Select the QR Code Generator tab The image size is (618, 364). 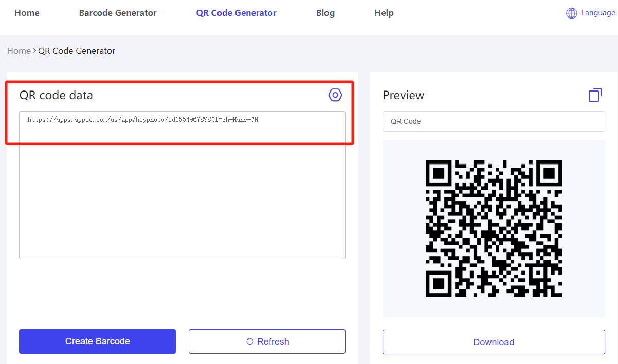click(236, 13)
